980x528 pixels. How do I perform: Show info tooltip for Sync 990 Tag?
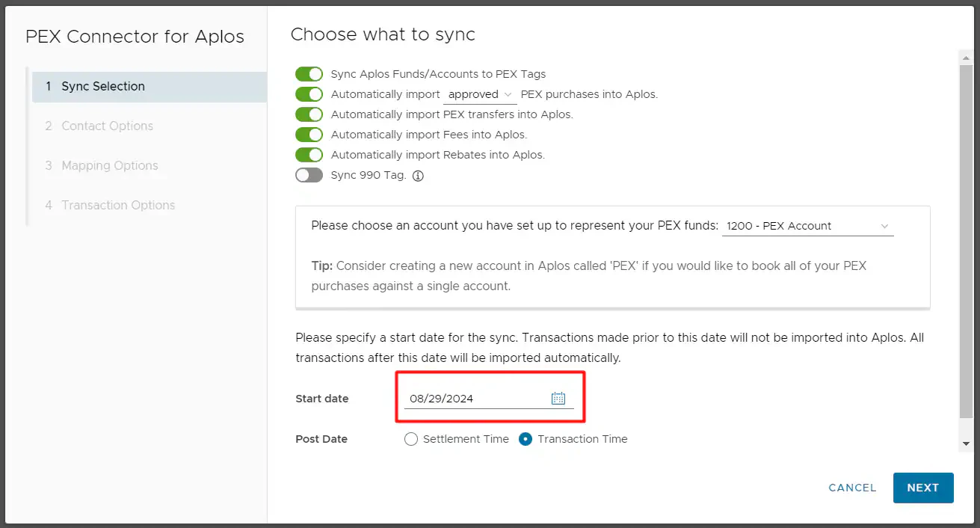(x=418, y=176)
